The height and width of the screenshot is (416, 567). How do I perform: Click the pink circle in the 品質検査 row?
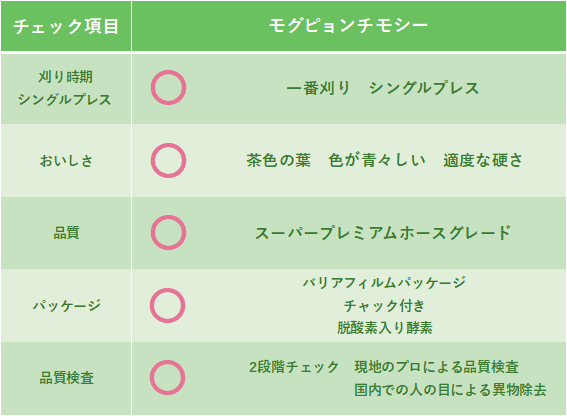168,377
